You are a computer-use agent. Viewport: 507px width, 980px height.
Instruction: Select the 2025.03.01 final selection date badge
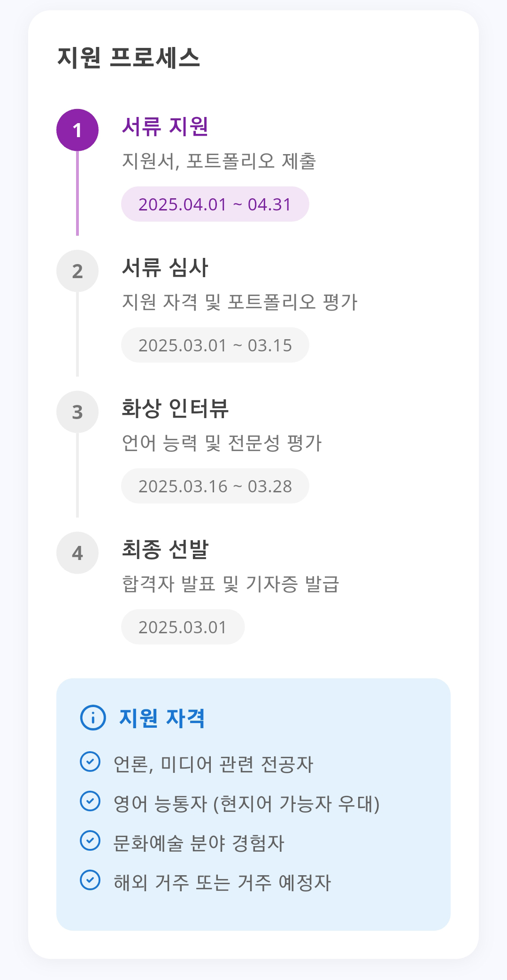[x=183, y=627]
